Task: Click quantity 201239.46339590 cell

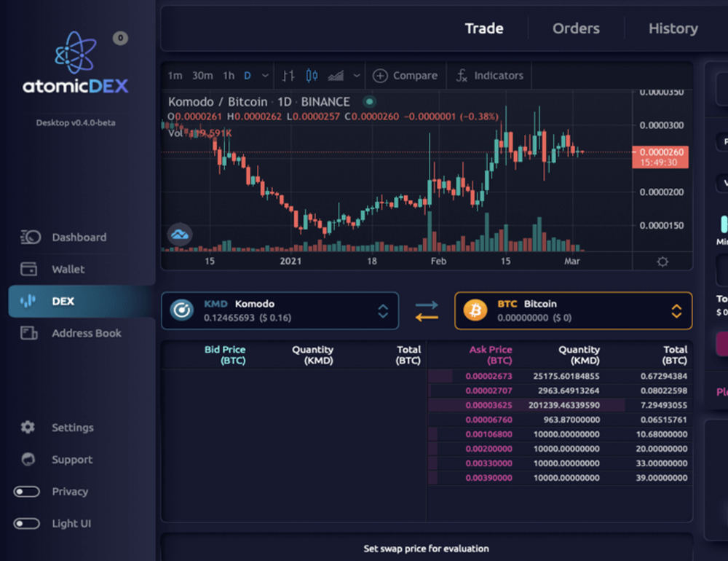Action: pos(563,405)
